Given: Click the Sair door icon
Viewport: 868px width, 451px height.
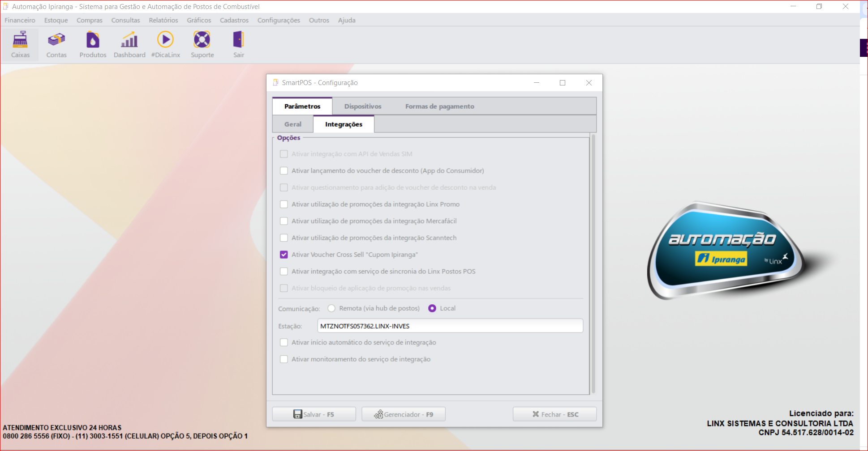Looking at the screenshot, I should point(239,45).
